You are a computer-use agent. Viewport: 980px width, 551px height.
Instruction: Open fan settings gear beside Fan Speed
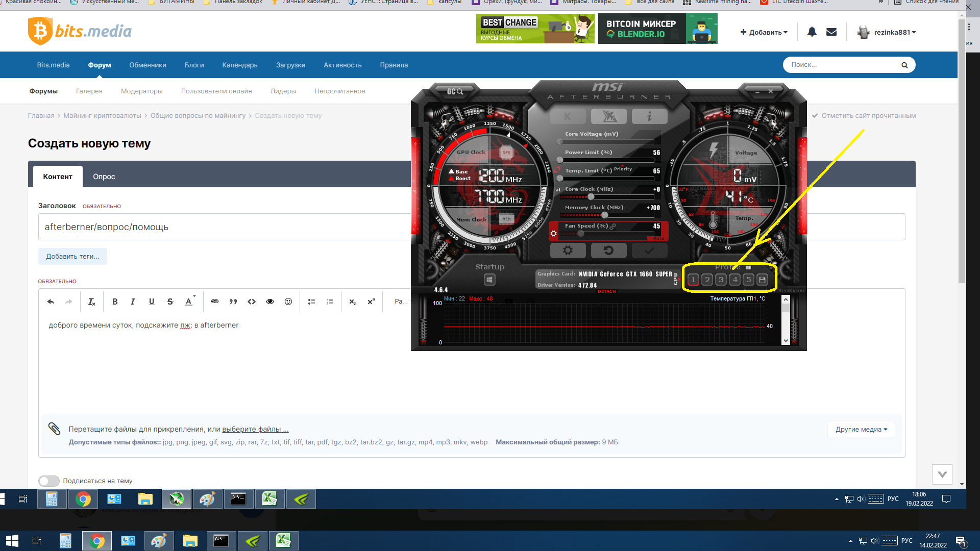point(553,234)
